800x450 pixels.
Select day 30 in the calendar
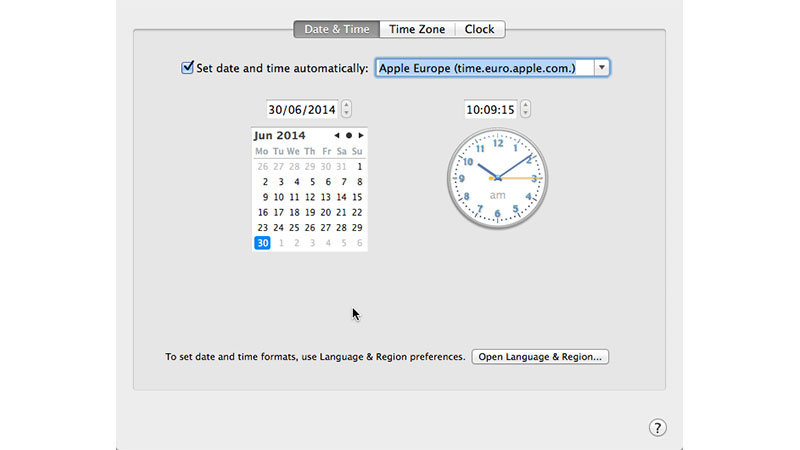click(x=262, y=242)
